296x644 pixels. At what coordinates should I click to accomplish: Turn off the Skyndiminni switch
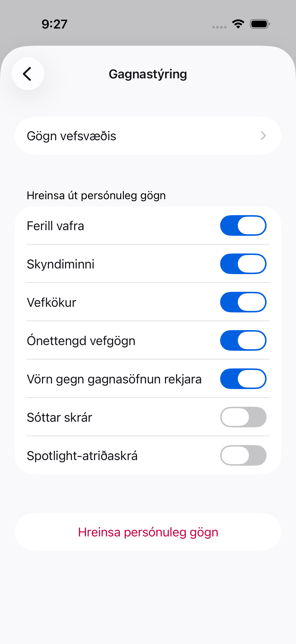pyautogui.click(x=243, y=264)
